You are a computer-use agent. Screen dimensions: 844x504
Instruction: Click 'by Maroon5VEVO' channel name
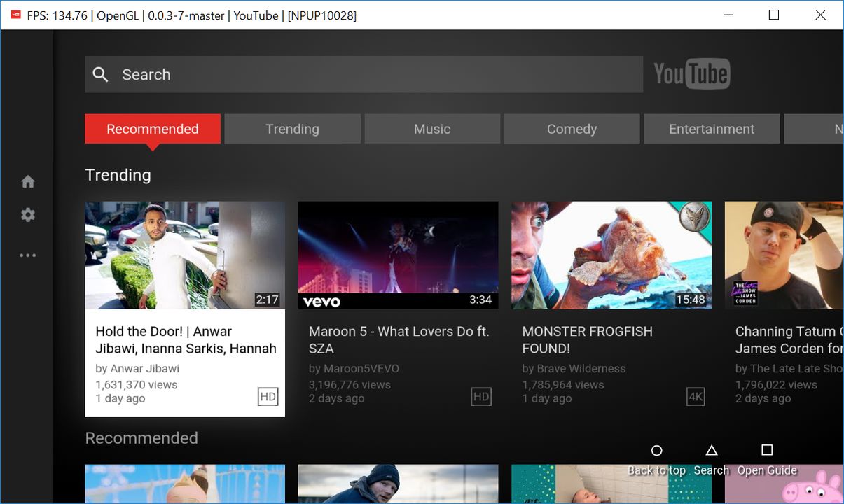(x=354, y=369)
